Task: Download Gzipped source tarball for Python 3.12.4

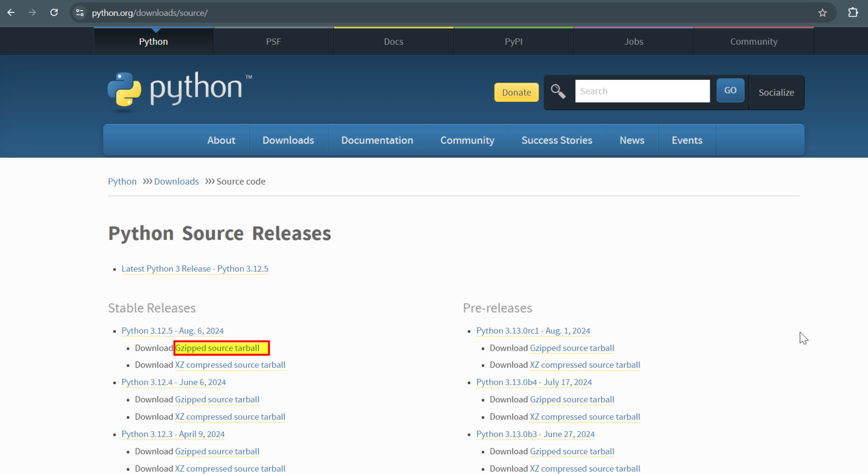Action: click(217, 399)
